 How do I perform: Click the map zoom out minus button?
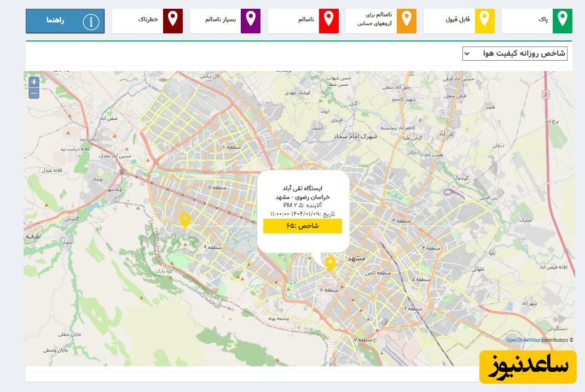(x=34, y=93)
